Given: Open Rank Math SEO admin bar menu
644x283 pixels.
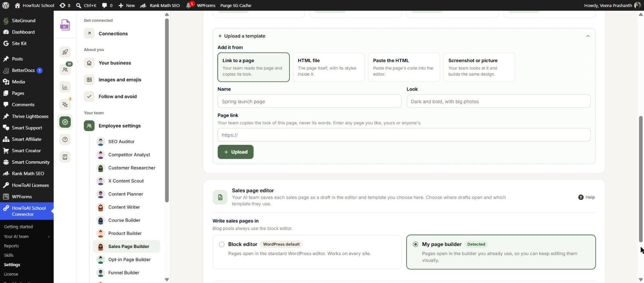Looking at the screenshot, I should coord(160,5).
